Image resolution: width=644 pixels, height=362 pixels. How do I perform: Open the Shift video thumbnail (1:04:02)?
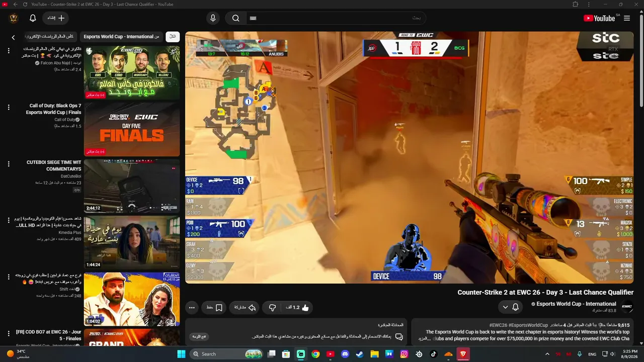pyautogui.click(x=132, y=300)
